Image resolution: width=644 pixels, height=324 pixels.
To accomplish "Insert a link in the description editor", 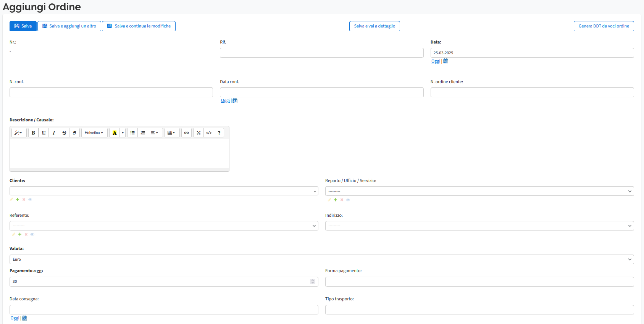I will [x=186, y=133].
